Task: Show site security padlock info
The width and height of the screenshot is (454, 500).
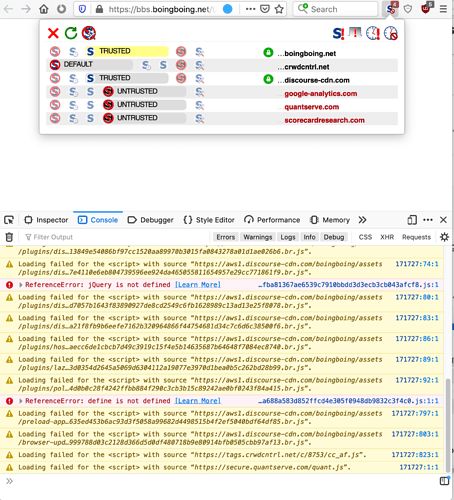Action: [x=99, y=9]
